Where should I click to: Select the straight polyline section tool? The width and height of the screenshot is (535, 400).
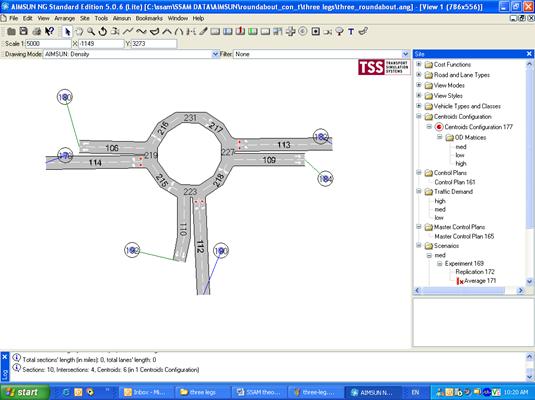point(128,32)
